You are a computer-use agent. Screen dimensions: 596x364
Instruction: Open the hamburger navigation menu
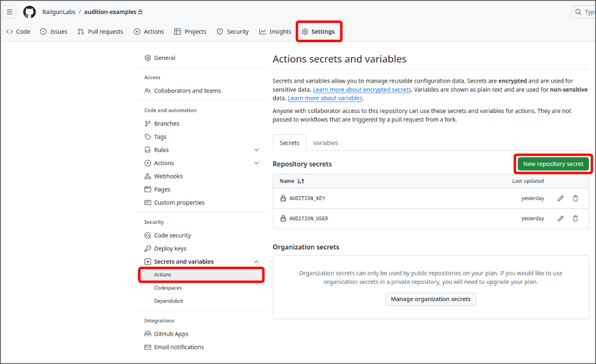pyautogui.click(x=10, y=12)
